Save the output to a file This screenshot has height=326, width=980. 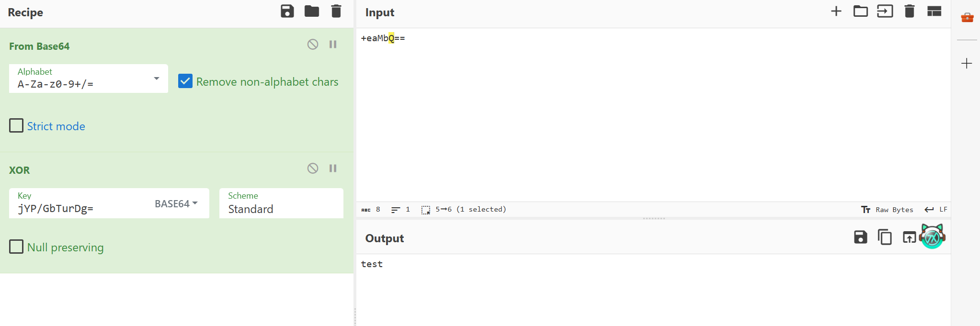tap(860, 237)
